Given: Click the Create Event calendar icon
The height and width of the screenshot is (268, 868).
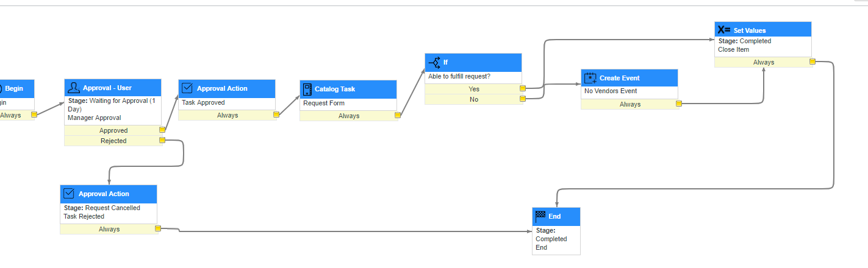Looking at the screenshot, I should click(x=590, y=78).
